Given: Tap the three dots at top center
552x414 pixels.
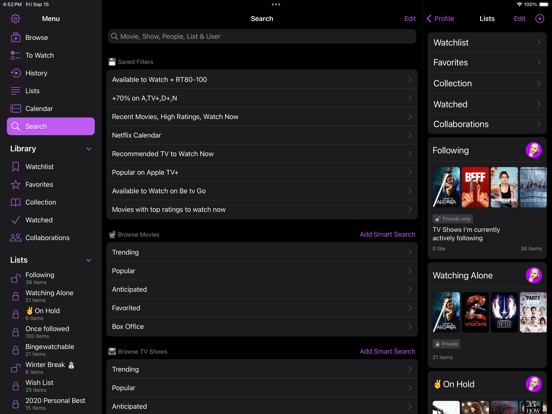Looking at the screenshot, I should pos(276,5).
